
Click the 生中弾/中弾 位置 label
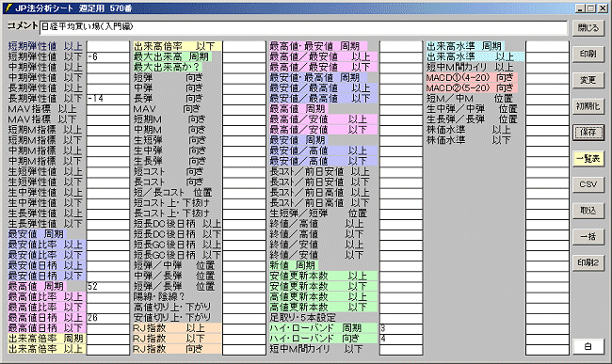click(x=472, y=109)
